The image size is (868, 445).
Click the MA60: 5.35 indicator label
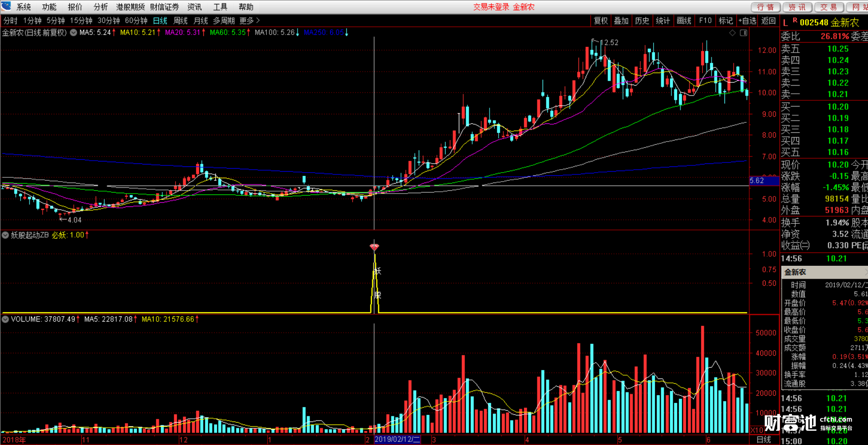pos(230,33)
